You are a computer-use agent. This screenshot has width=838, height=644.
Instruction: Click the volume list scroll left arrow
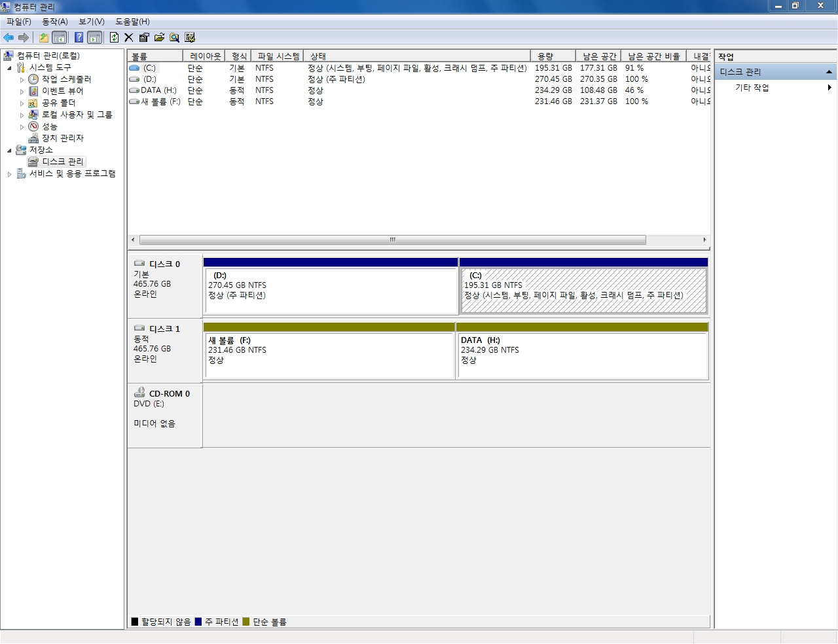pos(134,240)
